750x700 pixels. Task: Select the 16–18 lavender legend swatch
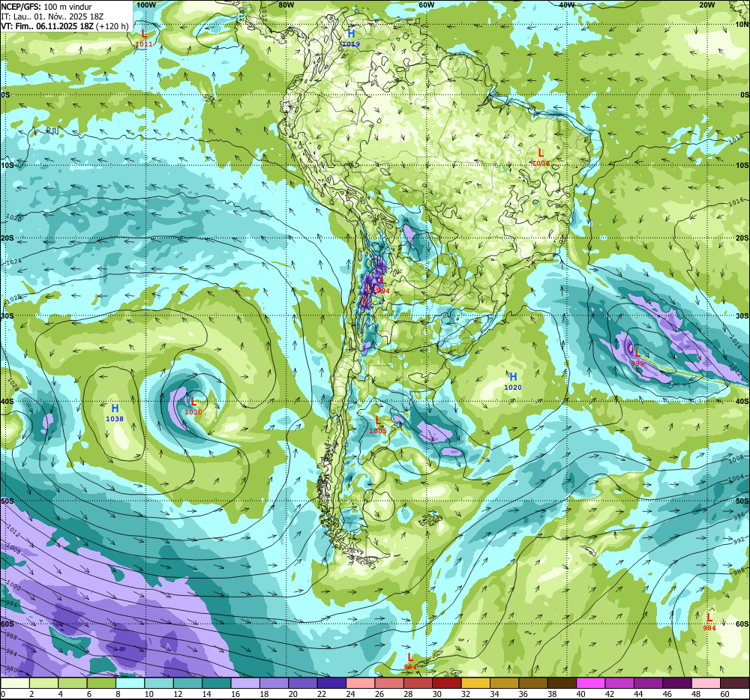(x=245, y=684)
